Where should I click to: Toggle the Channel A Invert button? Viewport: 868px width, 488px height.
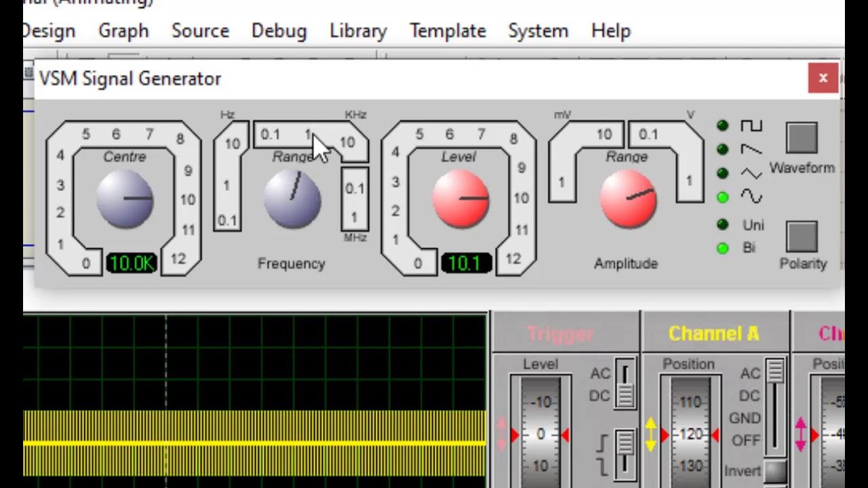coord(776,472)
